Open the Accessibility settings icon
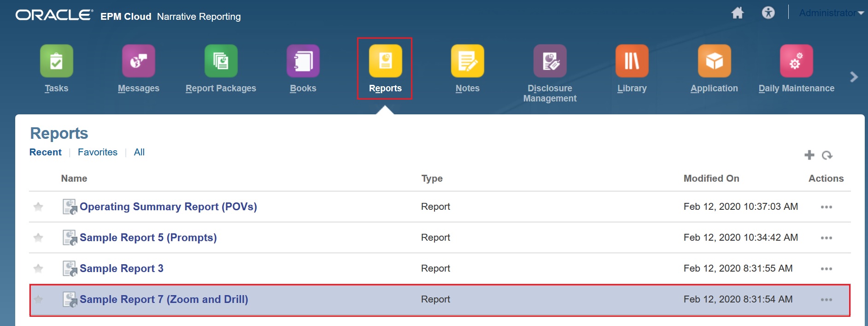The height and width of the screenshot is (326, 868). tap(768, 13)
